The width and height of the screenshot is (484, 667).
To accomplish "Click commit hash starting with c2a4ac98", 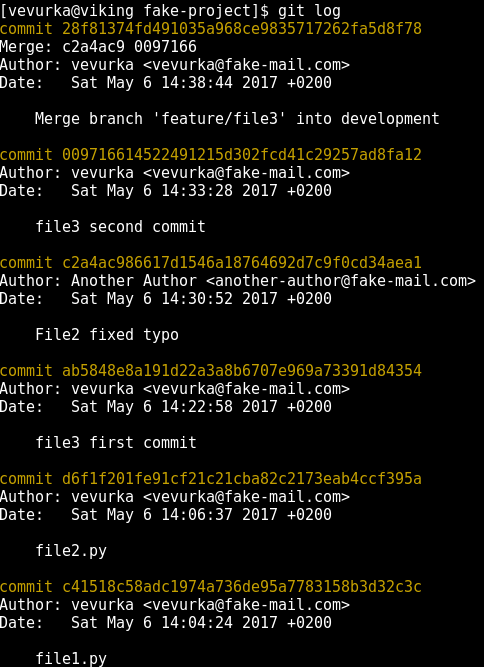I will point(242,263).
